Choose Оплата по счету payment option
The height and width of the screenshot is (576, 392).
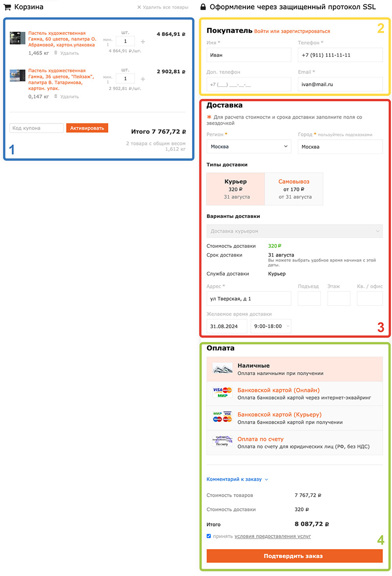pos(260,439)
